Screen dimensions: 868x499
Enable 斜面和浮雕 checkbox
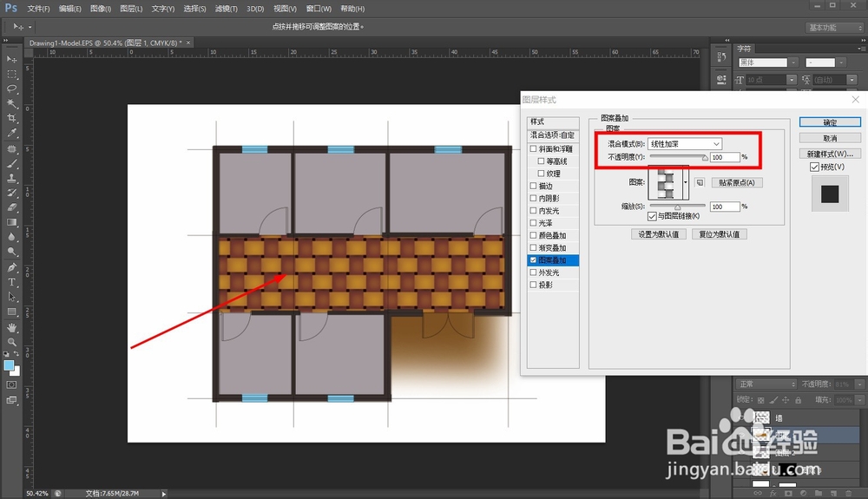click(534, 148)
